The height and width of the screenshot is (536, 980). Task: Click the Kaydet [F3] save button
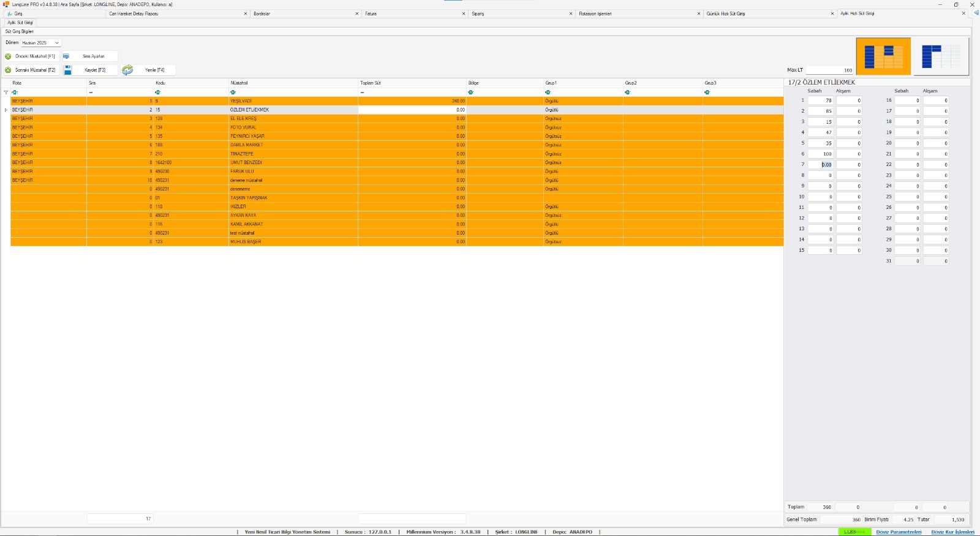pyautogui.click(x=89, y=70)
